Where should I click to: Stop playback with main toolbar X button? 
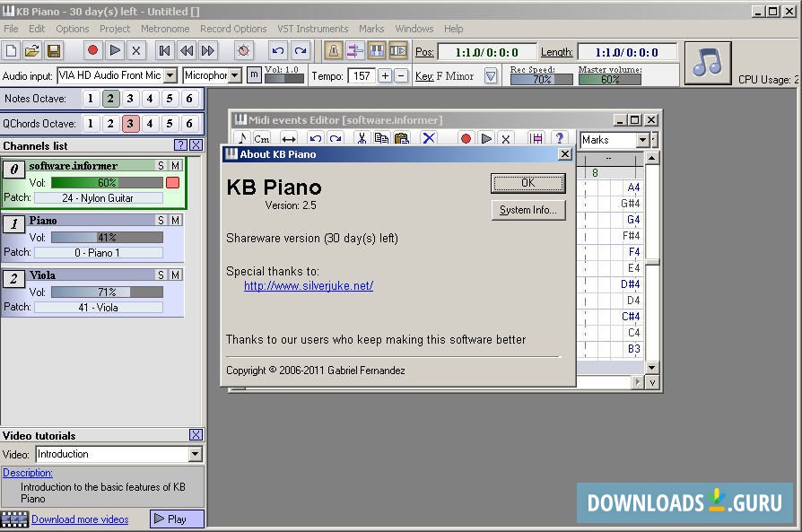[136, 50]
